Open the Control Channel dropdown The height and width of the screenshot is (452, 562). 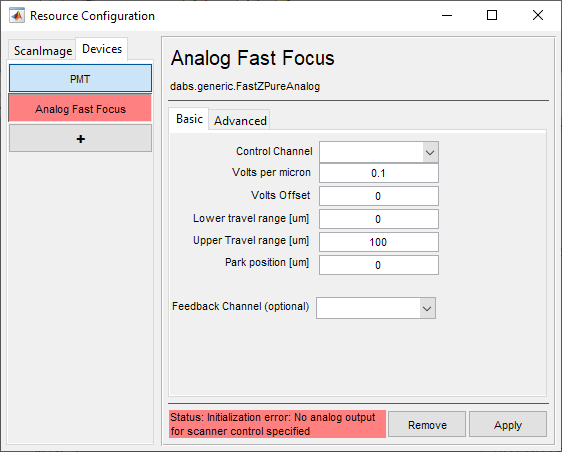pos(379,152)
